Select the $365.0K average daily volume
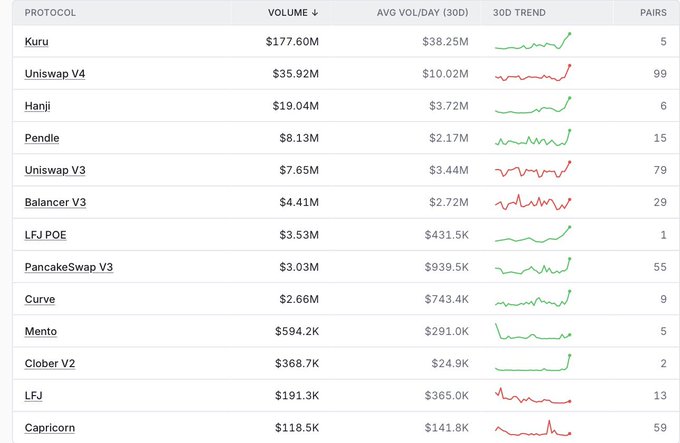Screen dimensions: 680x443 coord(447,395)
